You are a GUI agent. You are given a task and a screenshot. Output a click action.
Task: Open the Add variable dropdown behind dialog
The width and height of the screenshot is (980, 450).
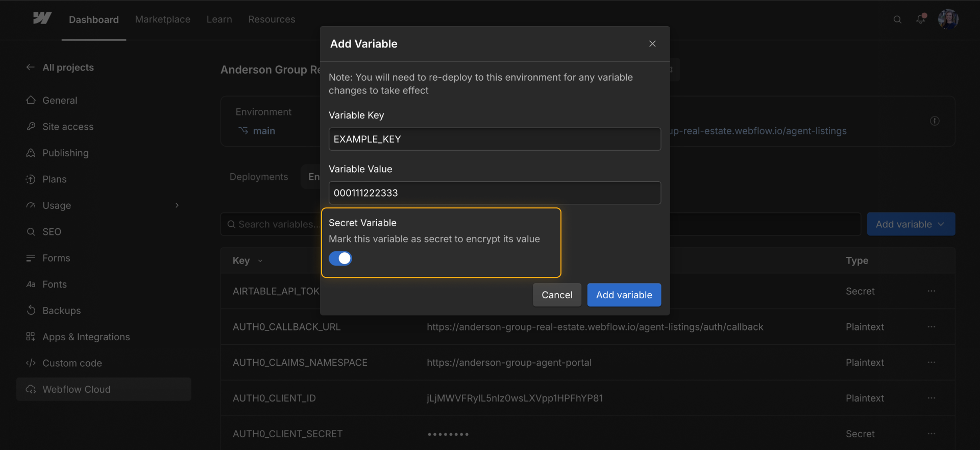911,224
